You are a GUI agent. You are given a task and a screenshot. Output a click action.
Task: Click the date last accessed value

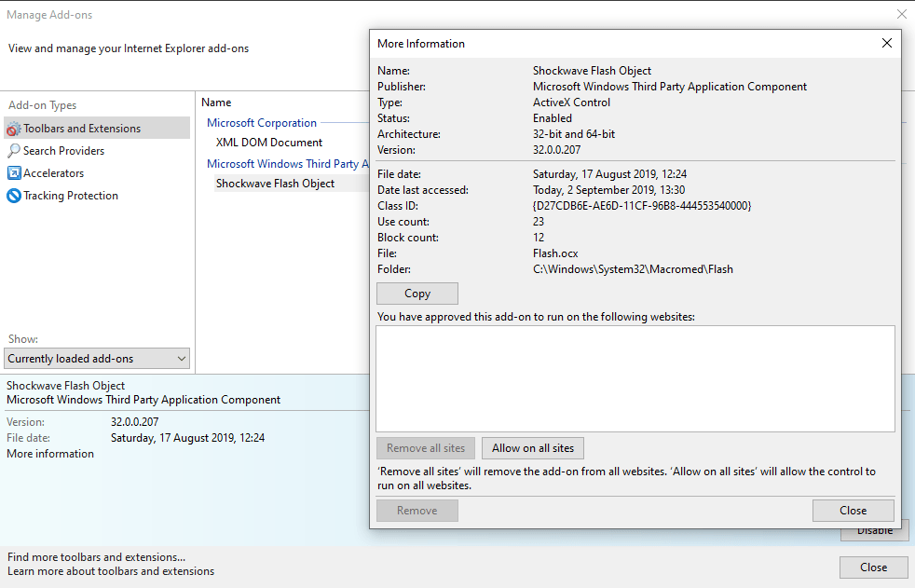[x=608, y=190]
